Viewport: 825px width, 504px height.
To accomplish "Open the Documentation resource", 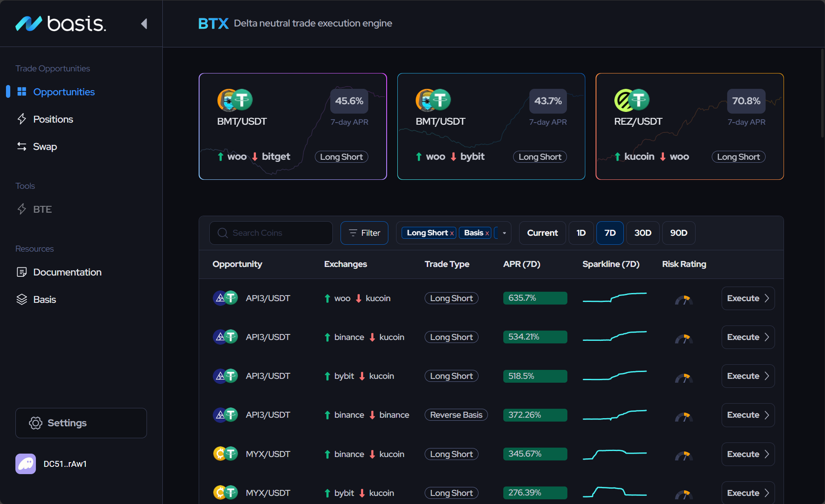I will point(67,272).
